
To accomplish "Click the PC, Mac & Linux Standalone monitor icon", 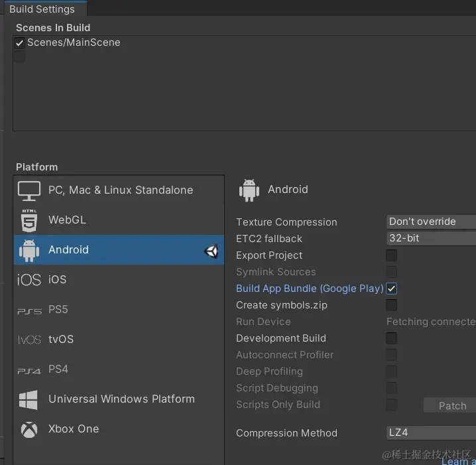I will [29, 191].
